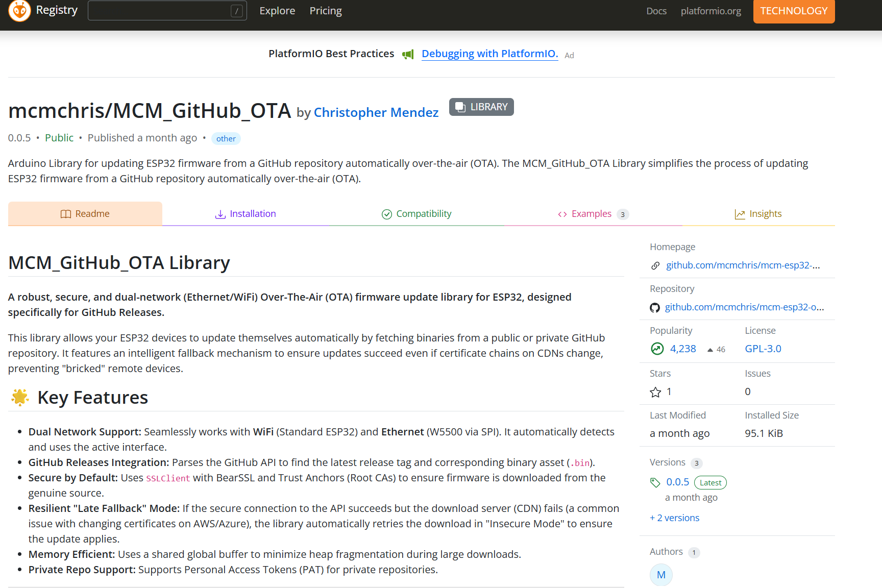Click the megaphone icon near Best Practices

pyautogui.click(x=408, y=55)
